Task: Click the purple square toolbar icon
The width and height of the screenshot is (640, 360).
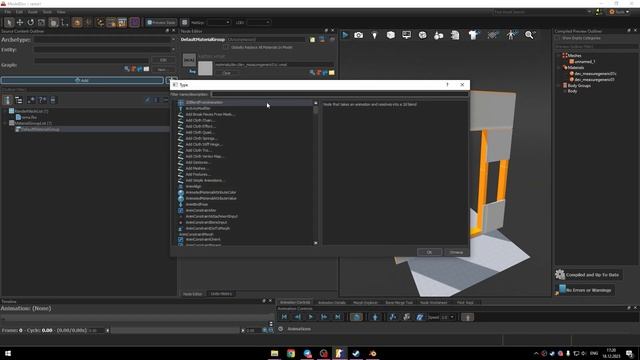Action: (135, 22)
